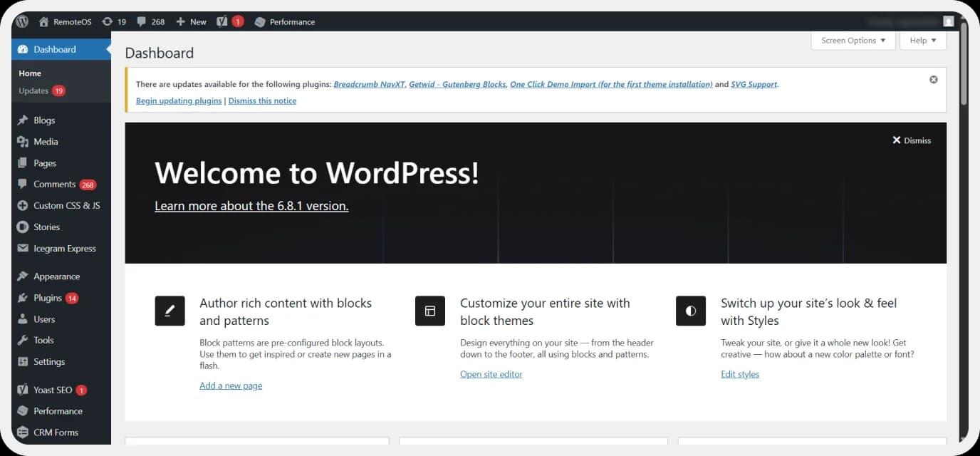Open the Help dropdown

(x=922, y=41)
